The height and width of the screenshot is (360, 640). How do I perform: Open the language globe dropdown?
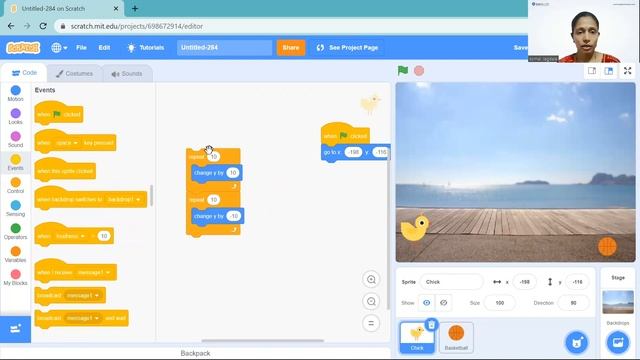pyautogui.click(x=59, y=48)
